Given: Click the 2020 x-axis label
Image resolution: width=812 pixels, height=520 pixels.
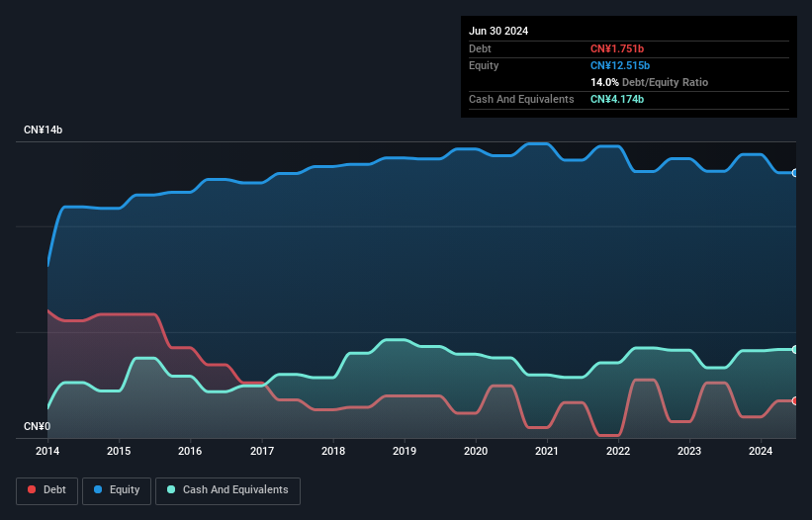Looking at the screenshot, I should point(476,451).
